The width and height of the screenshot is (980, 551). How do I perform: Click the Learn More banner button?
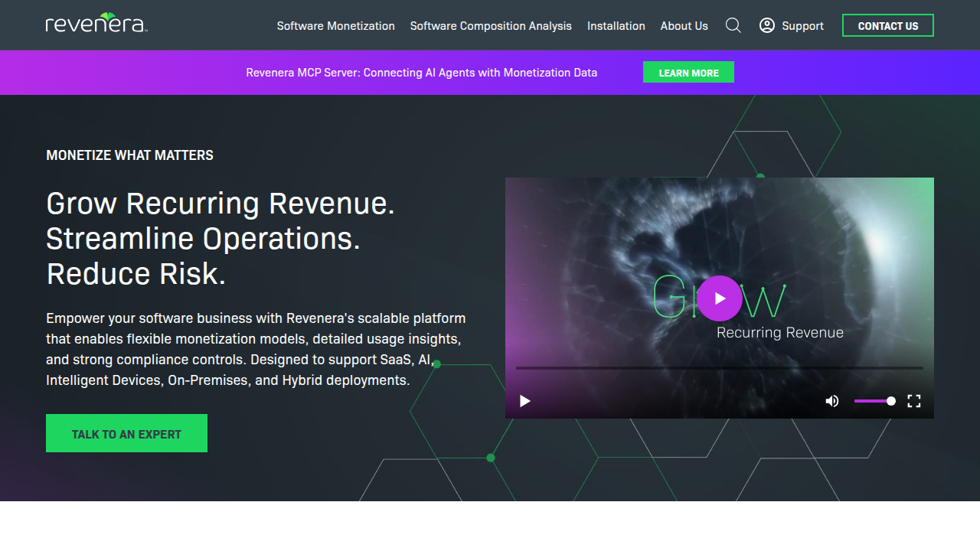688,72
